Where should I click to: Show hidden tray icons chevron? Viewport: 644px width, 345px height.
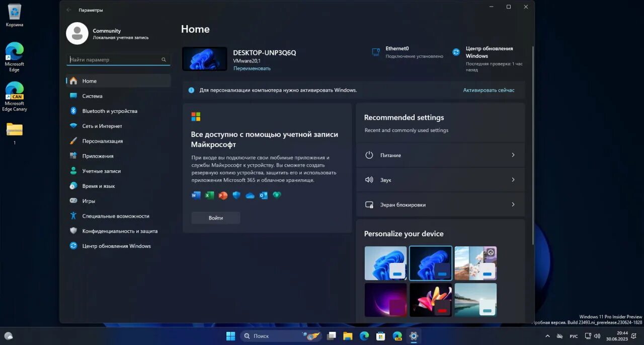pyautogui.click(x=547, y=336)
